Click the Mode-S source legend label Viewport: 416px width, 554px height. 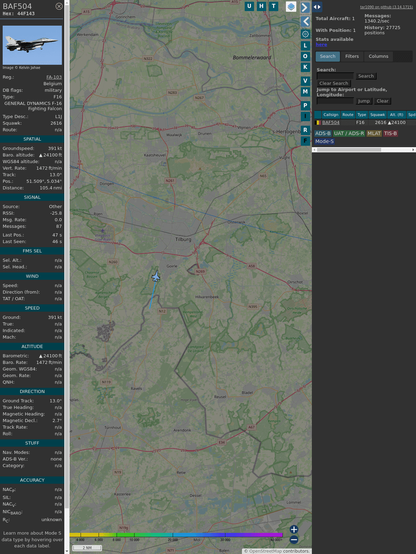[324, 141]
